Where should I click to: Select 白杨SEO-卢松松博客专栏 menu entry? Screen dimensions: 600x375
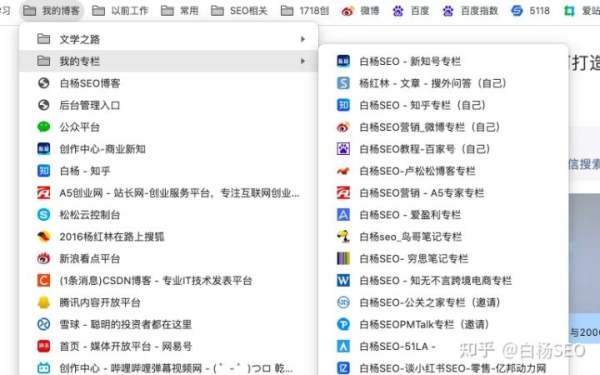[444, 171]
